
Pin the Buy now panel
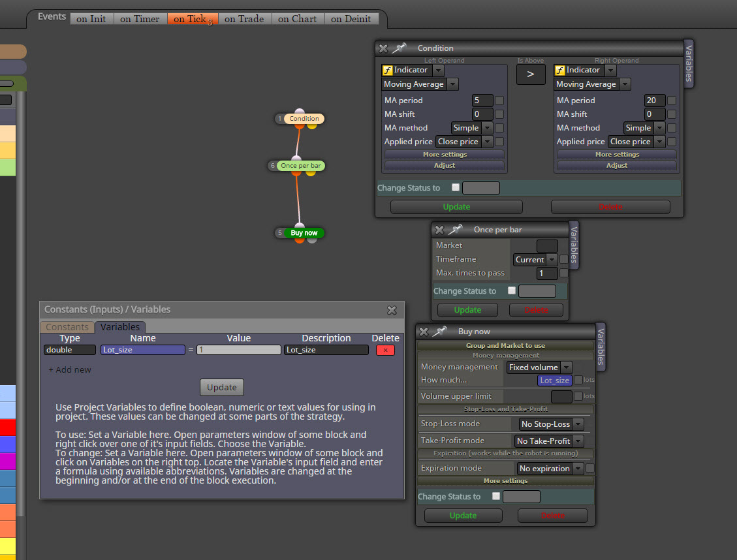pos(439,332)
